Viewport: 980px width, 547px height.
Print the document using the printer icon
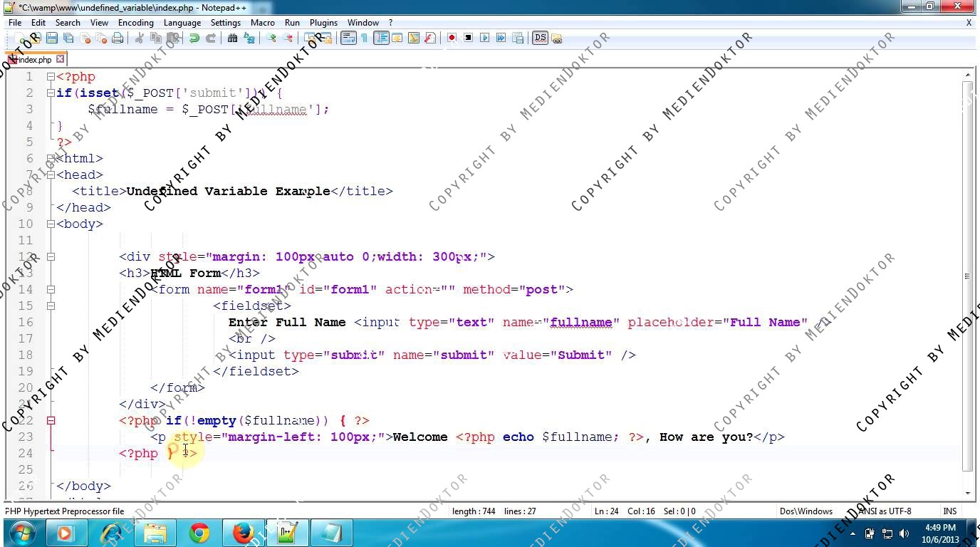[118, 38]
